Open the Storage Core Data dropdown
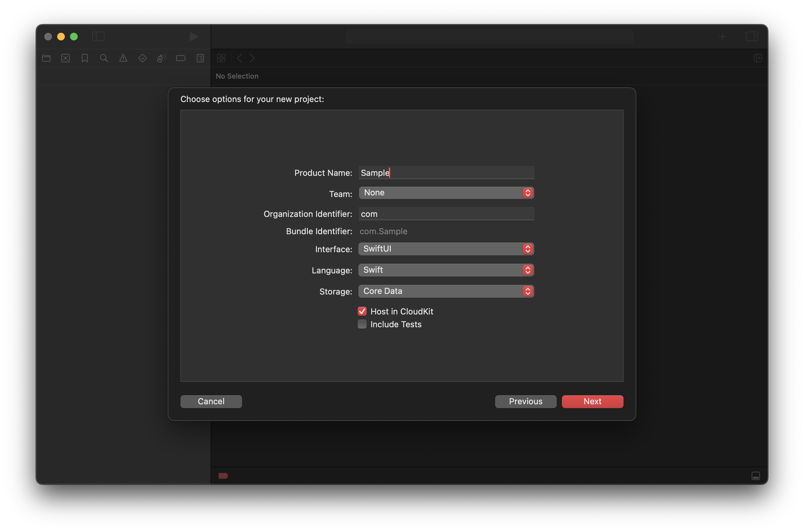This screenshot has width=804, height=532. coord(446,291)
